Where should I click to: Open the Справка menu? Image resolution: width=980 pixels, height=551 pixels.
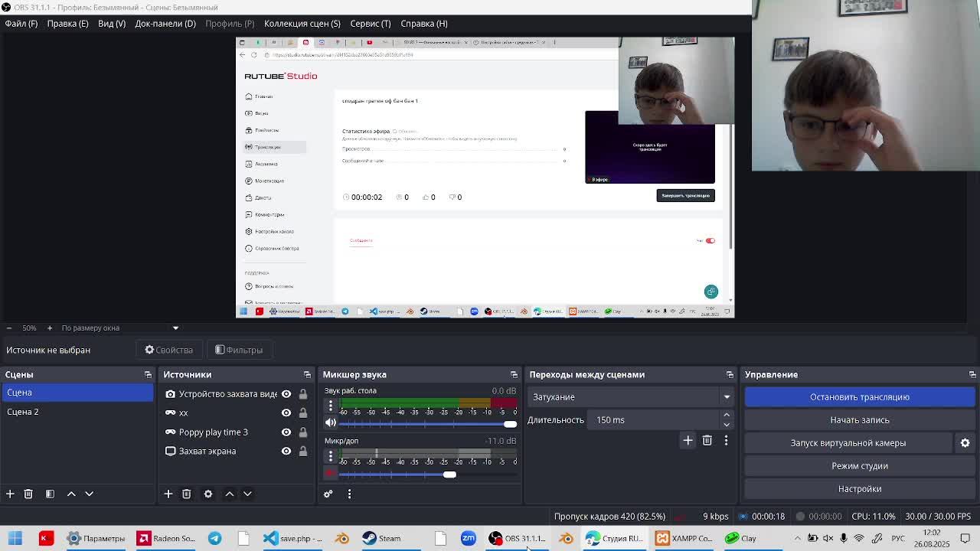pyautogui.click(x=424, y=23)
